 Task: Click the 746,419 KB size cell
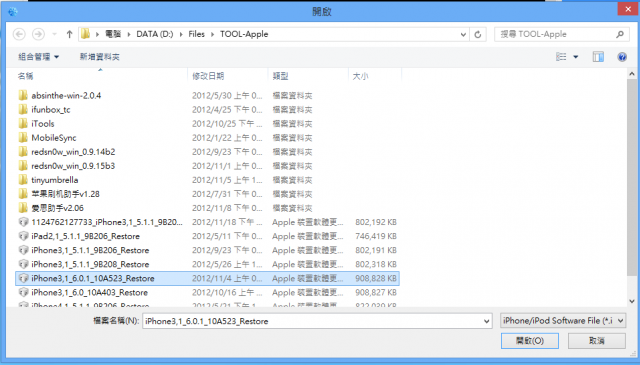(376, 236)
